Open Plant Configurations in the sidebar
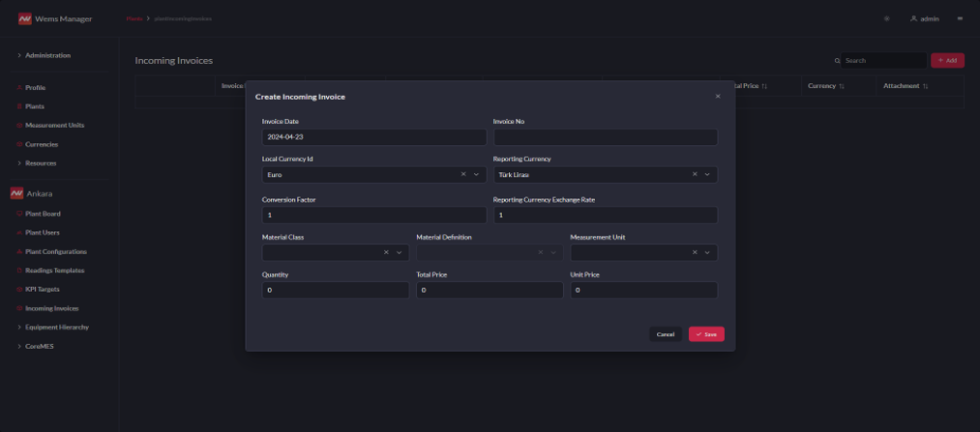Screen dimensions: 980x432 pos(55,251)
